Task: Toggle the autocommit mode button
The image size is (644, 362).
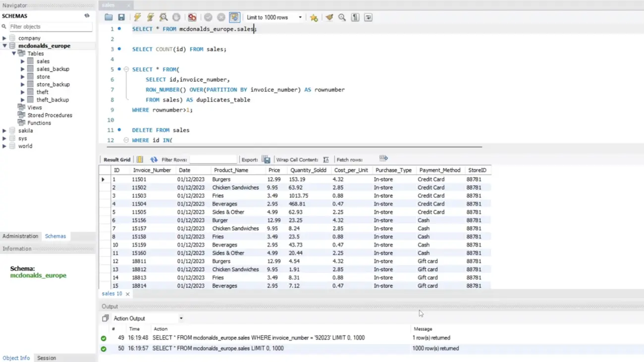Action: (234, 17)
